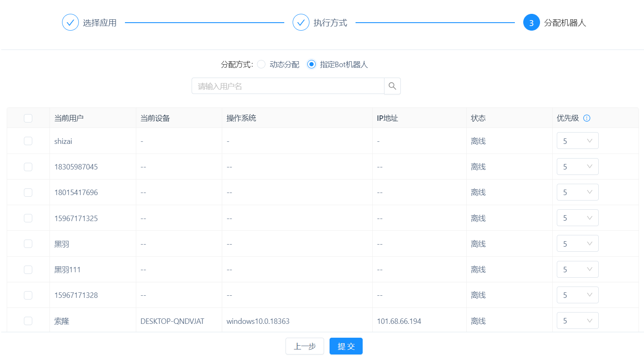Image resolution: width=644 pixels, height=357 pixels.
Task: Check the box for user 索隆
Action: pos(28,321)
